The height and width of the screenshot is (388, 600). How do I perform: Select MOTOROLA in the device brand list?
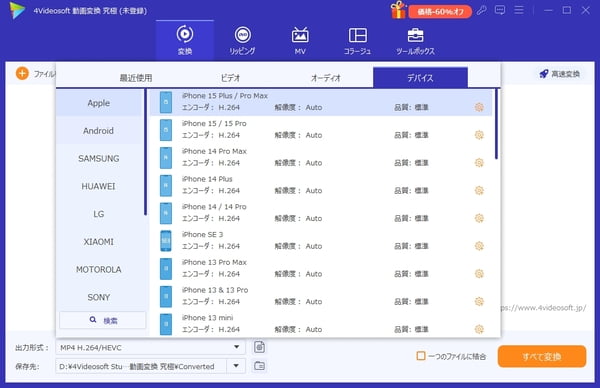pyautogui.click(x=99, y=269)
